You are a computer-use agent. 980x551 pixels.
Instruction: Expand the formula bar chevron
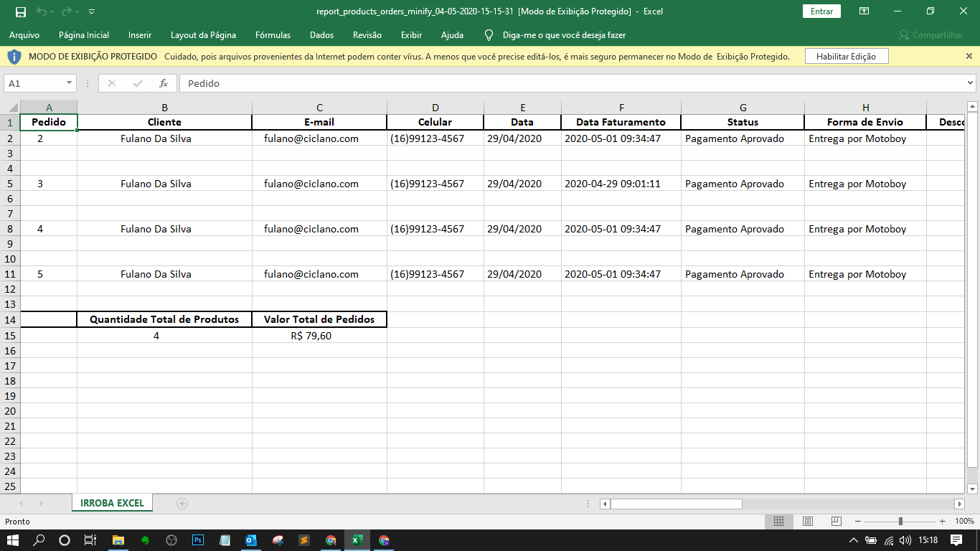(x=971, y=83)
